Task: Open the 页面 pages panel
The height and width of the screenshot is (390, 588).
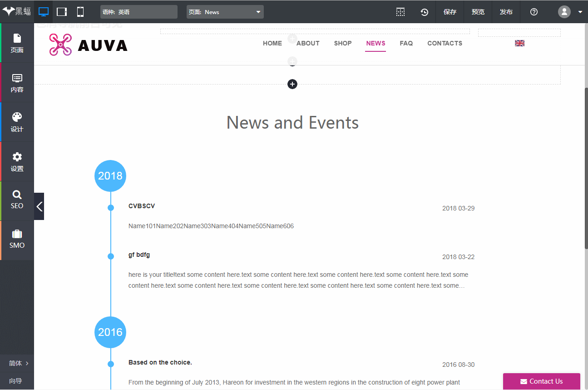Action: (x=17, y=43)
